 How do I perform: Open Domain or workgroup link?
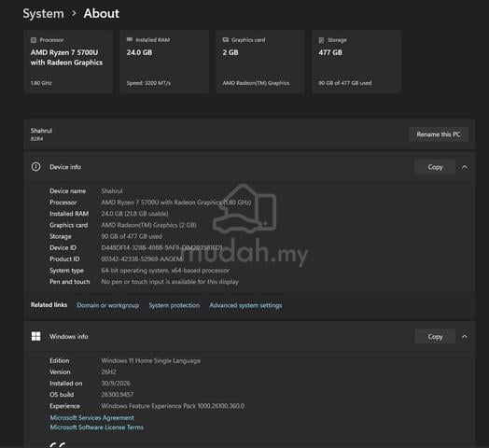(108, 305)
